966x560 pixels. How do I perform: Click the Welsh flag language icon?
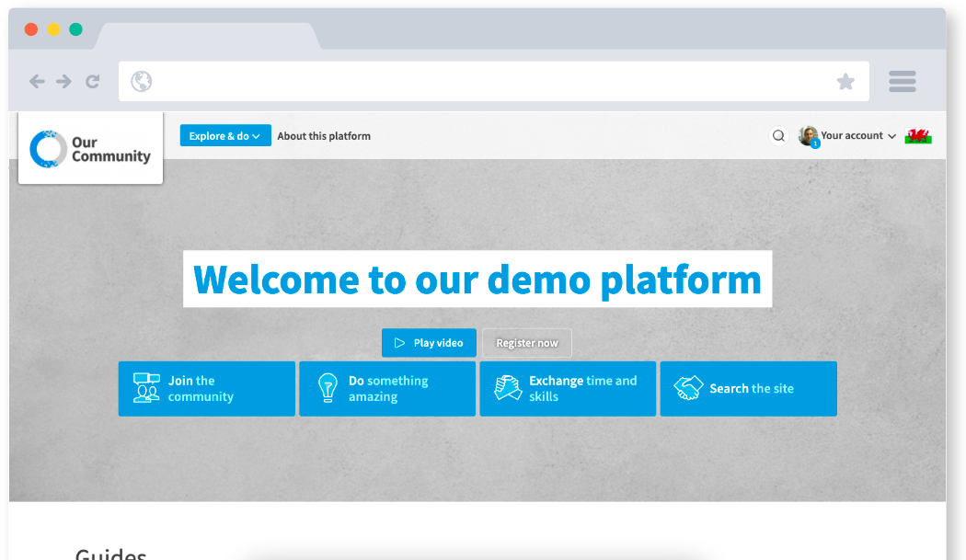pyautogui.click(x=918, y=136)
